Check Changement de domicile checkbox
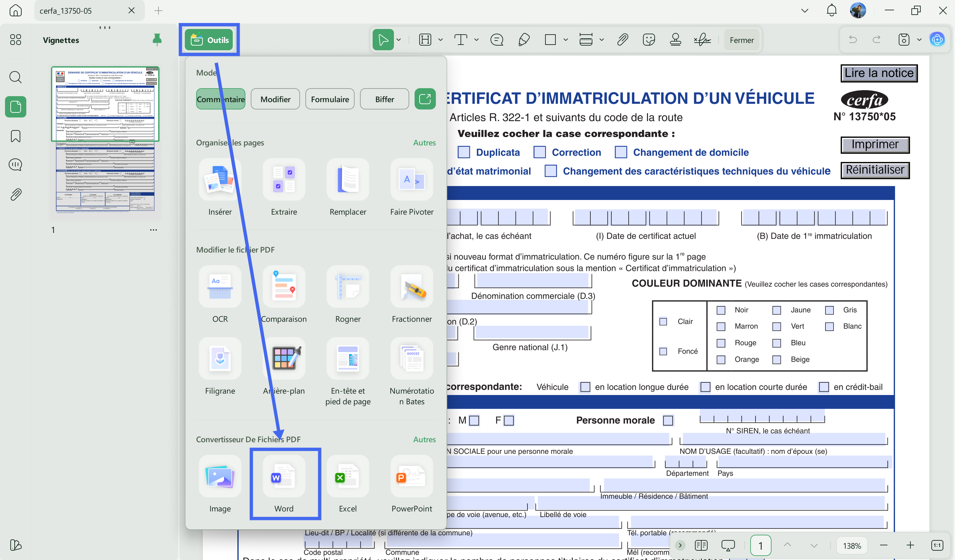Image resolution: width=955 pixels, height=560 pixels. tap(621, 152)
